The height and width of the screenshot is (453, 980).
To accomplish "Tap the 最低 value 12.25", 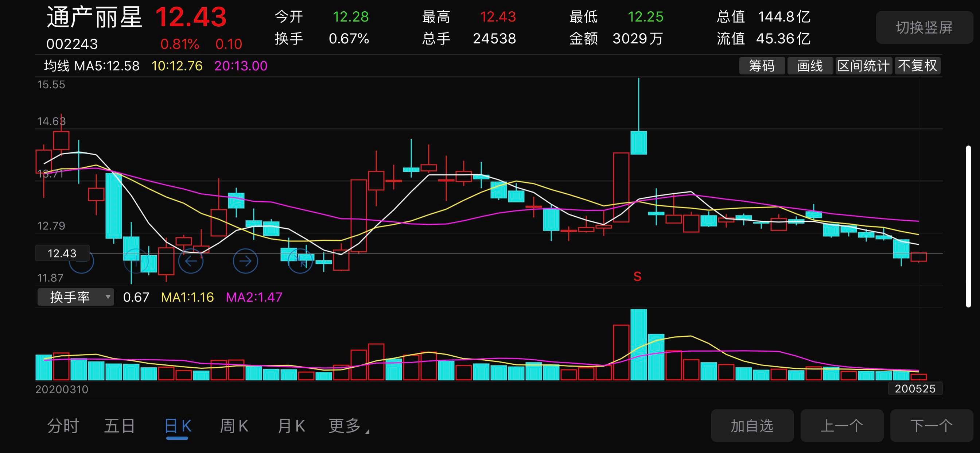I will pos(645,17).
